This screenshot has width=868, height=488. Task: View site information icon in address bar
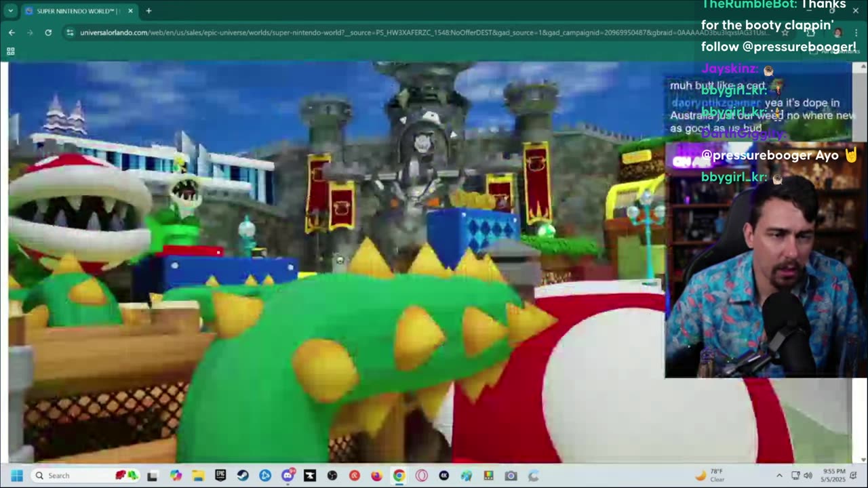[x=70, y=33]
